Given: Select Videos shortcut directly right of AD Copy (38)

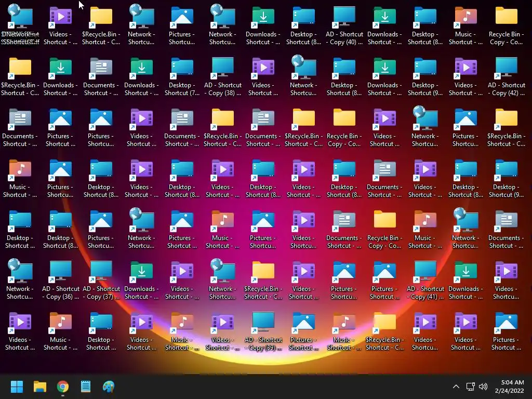Looking at the screenshot, I should coord(263,76).
